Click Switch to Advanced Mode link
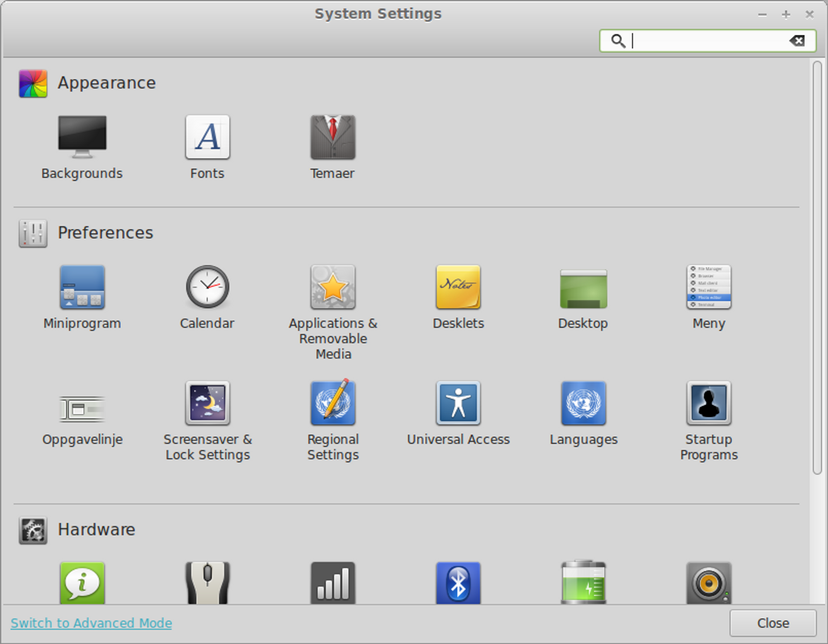Screen dimensions: 828x644 91,623
